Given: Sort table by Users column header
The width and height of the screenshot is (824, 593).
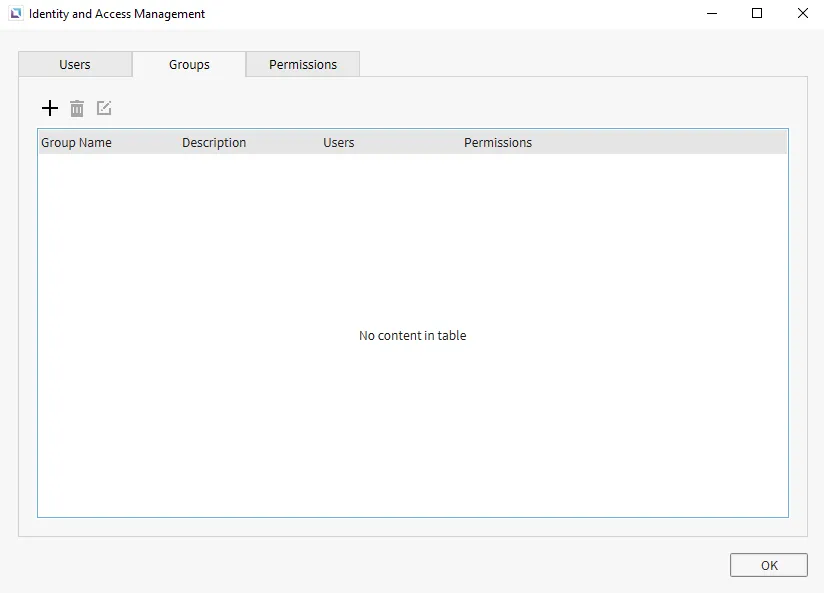Looking at the screenshot, I should tap(339, 143).
